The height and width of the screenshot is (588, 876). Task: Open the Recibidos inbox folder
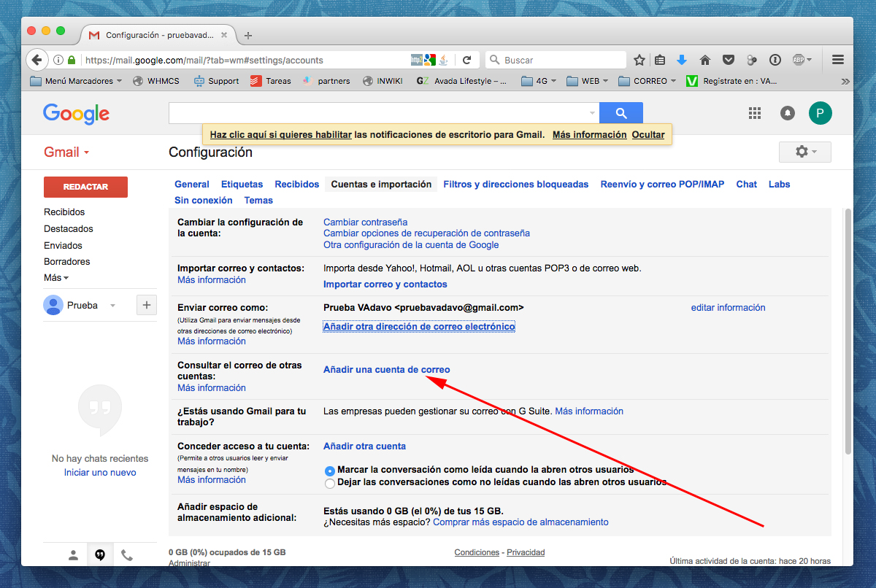pyautogui.click(x=64, y=212)
